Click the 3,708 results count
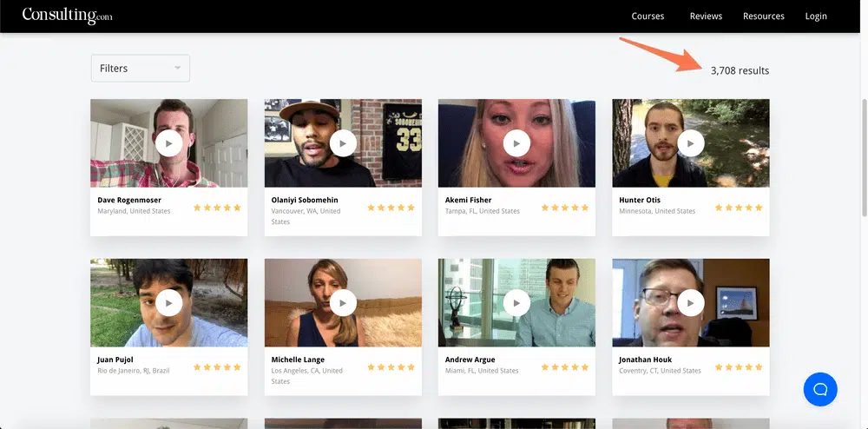The width and height of the screenshot is (868, 429). pos(740,70)
